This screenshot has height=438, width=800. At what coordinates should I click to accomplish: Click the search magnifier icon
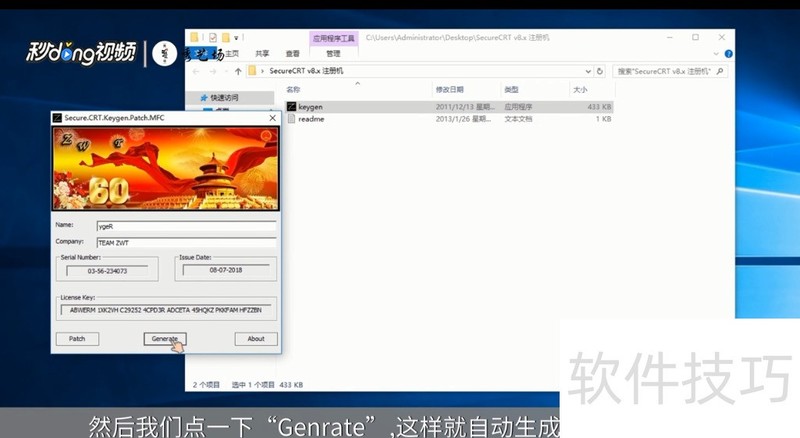click(720, 71)
